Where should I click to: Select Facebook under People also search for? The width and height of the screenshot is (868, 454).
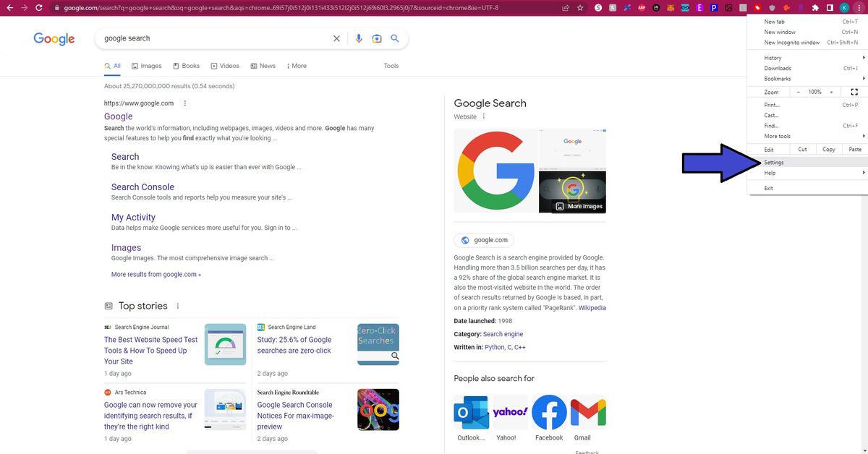click(548, 412)
